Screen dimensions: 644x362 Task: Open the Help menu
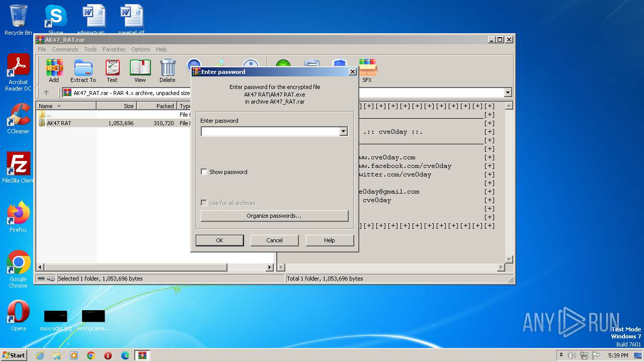pyautogui.click(x=161, y=49)
